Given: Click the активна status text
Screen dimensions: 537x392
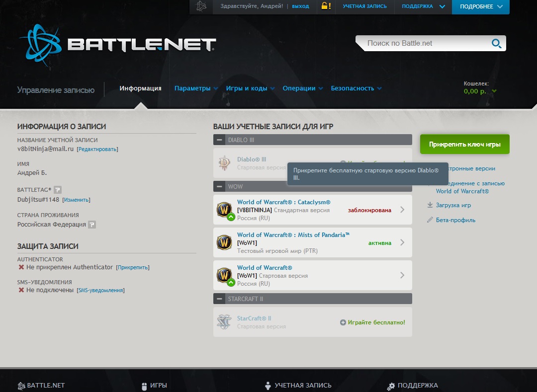Looking at the screenshot, I should (380, 243).
